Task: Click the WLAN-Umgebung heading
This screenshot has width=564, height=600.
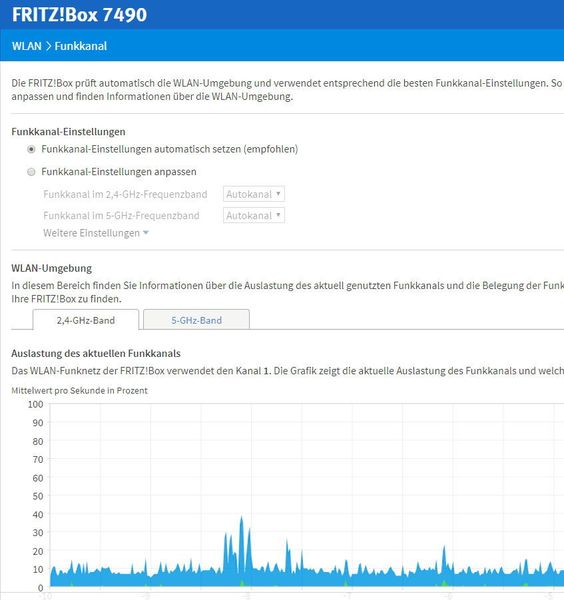Action: click(52, 268)
